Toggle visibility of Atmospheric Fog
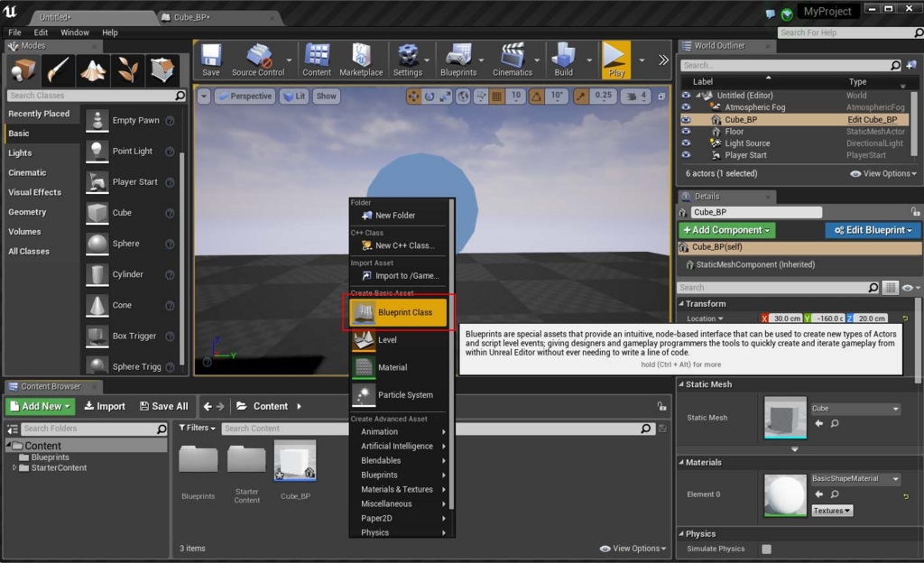924x563 pixels. click(x=686, y=107)
